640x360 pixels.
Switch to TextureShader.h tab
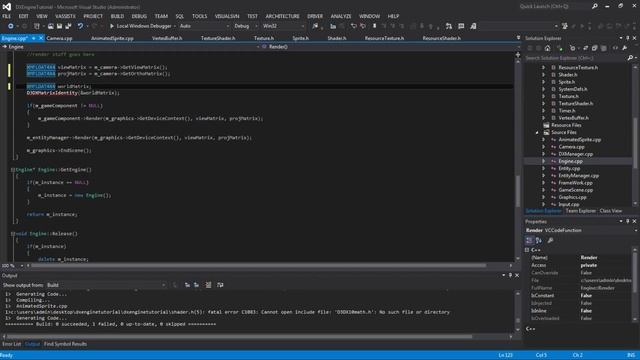(x=218, y=38)
